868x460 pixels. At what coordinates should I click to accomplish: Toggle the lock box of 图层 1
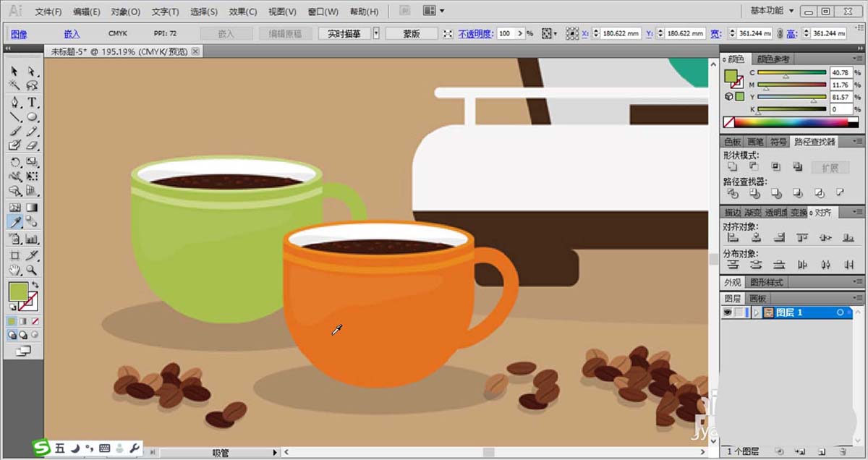tap(739, 312)
